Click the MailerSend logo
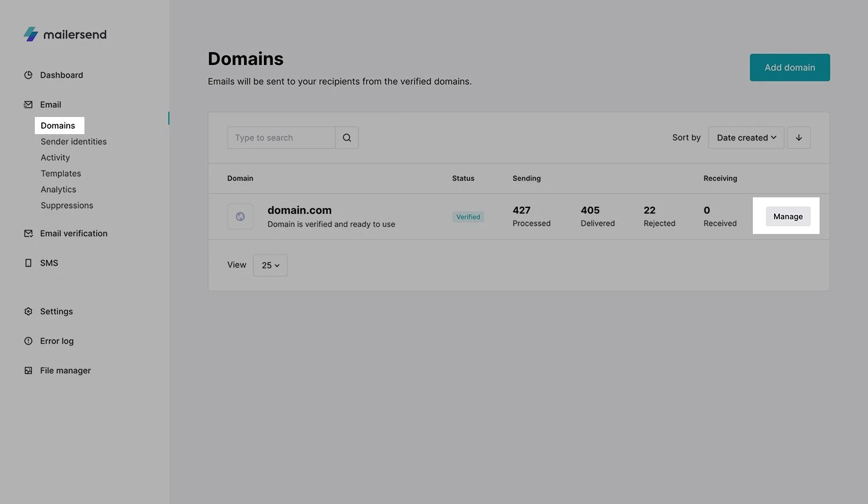 (x=65, y=34)
